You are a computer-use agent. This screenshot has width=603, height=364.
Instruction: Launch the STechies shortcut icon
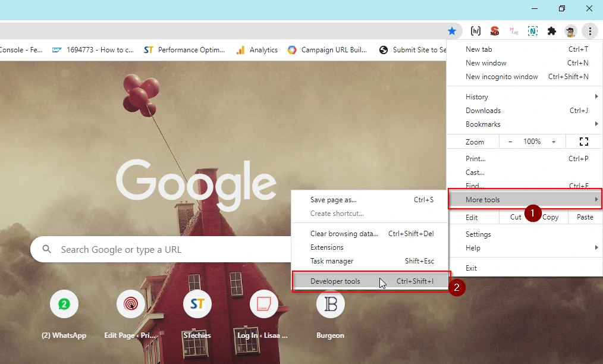pyautogui.click(x=197, y=304)
